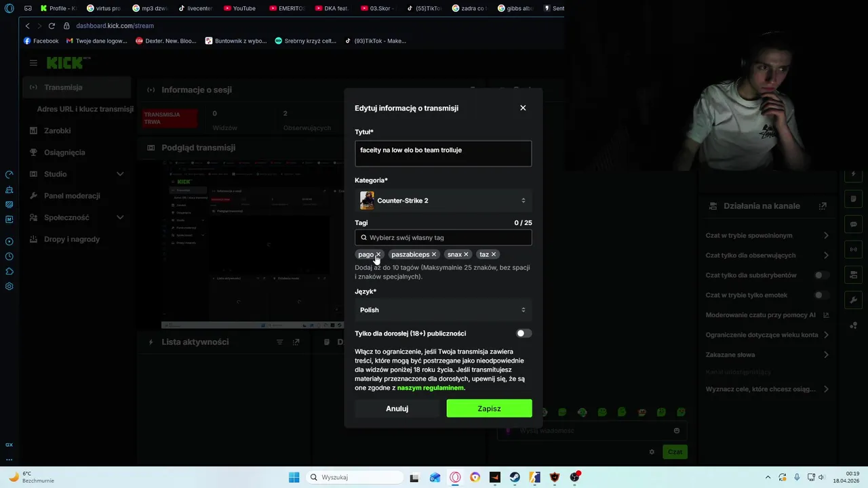Click the right rail wrench tools icon
Image resolution: width=868 pixels, height=488 pixels.
853,300
